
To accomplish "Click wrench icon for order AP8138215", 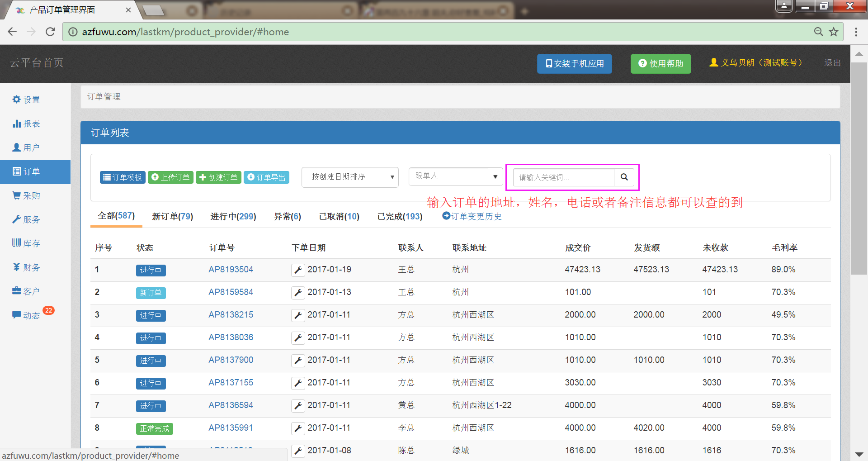I will 298,315.
